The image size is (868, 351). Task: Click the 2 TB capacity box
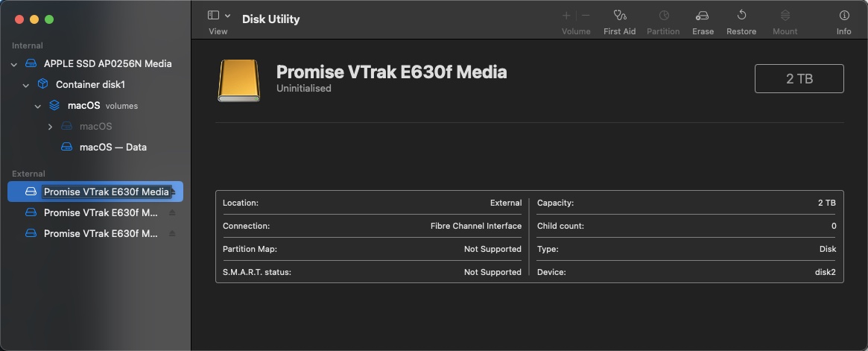799,78
